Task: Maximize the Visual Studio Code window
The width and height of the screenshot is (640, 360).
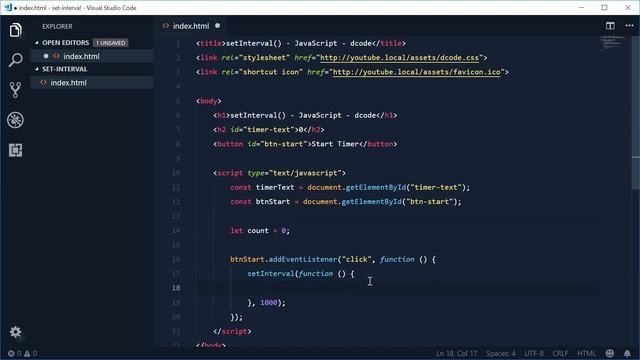Action: (x=604, y=8)
